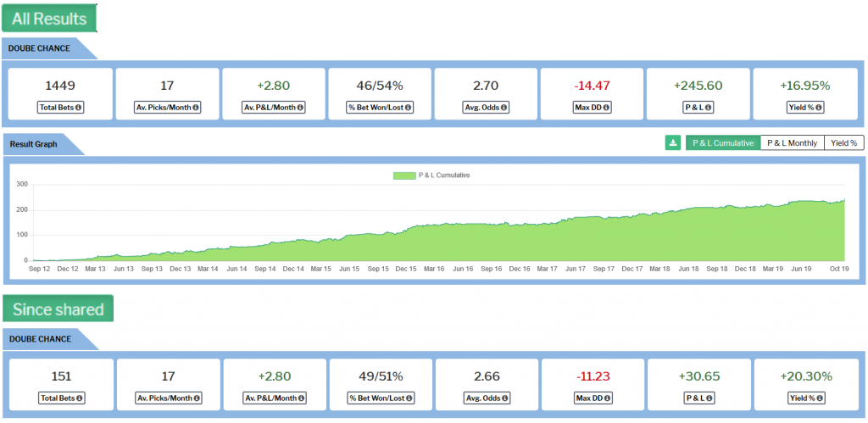Viewport: 868px width, 423px height.
Task: Click info icon beside P & L in Since shared
Action: pyautogui.click(x=709, y=398)
